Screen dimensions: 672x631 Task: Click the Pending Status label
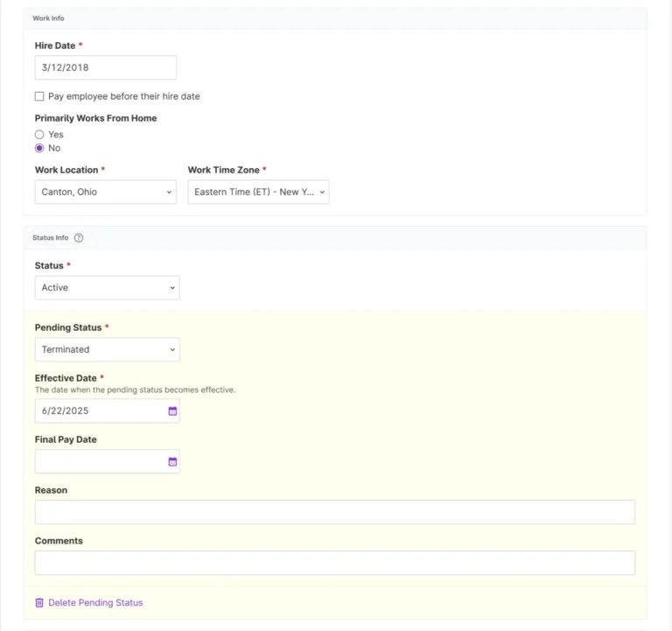click(68, 327)
